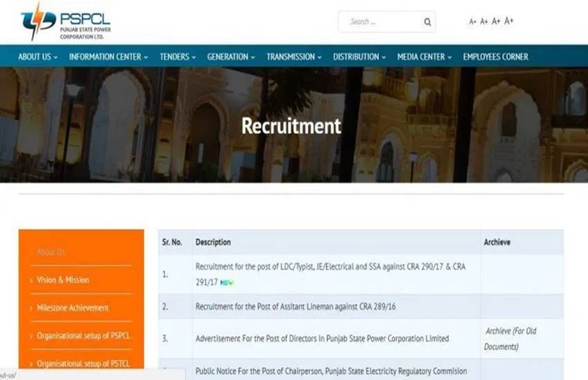
Task: Go to Employees Corner
Action: (495, 57)
